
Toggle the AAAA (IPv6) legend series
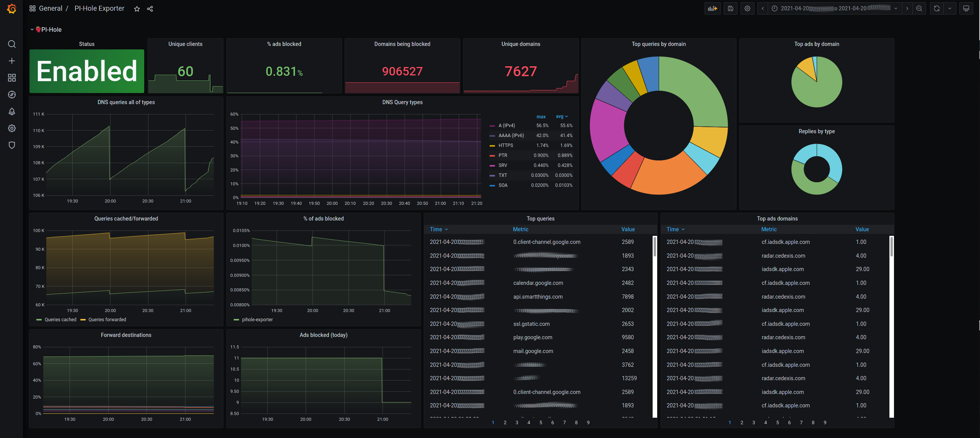[511, 136]
